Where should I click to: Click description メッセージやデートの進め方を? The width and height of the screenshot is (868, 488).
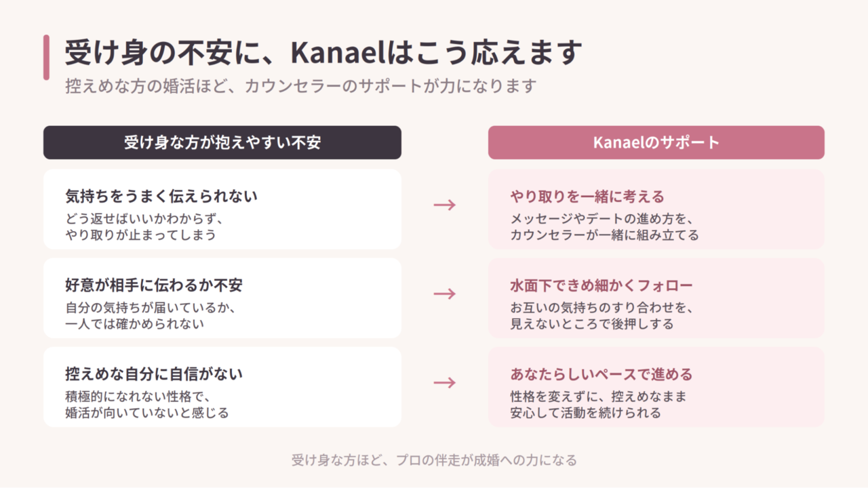tap(600, 219)
